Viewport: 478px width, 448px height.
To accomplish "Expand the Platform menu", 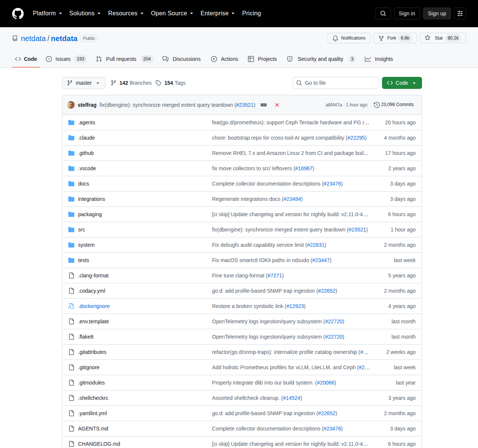I will [47, 13].
